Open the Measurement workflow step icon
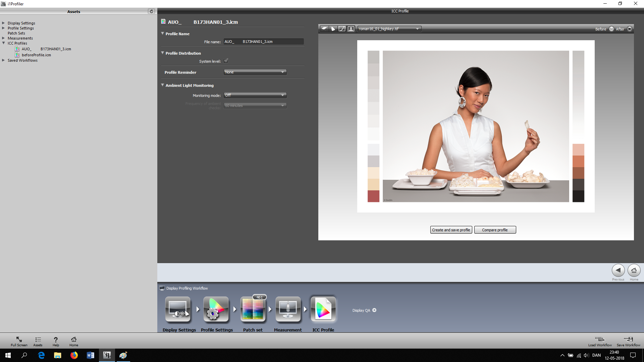644x362 pixels. pos(288,309)
